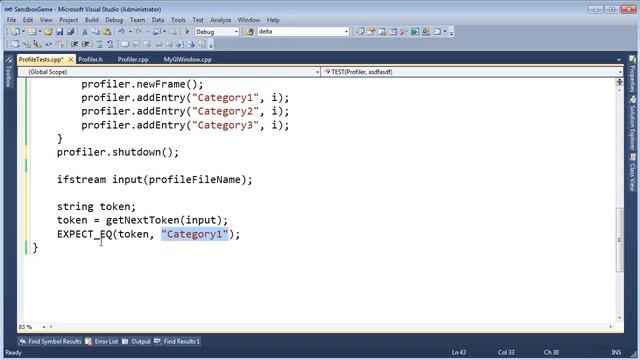640x360 pixels.
Task: Click the Paste toolbar icon
Action: point(107,31)
